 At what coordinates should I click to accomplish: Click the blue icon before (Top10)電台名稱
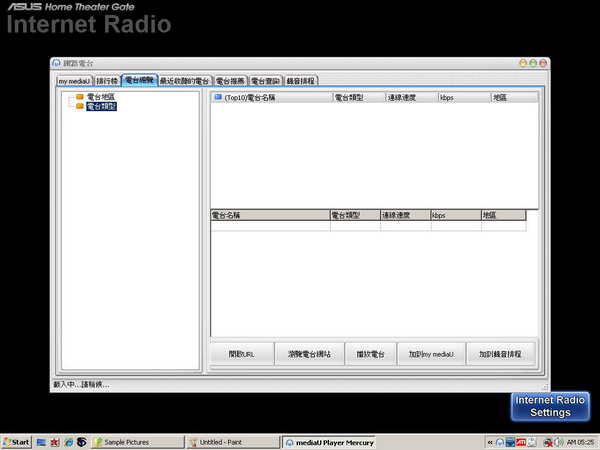[218, 97]
